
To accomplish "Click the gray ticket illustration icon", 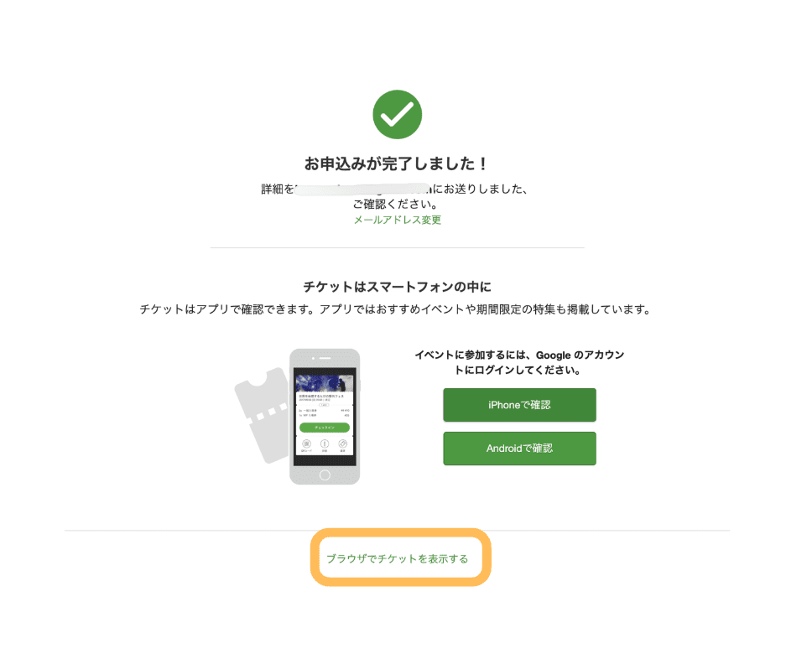I will [x=262, y=415].
